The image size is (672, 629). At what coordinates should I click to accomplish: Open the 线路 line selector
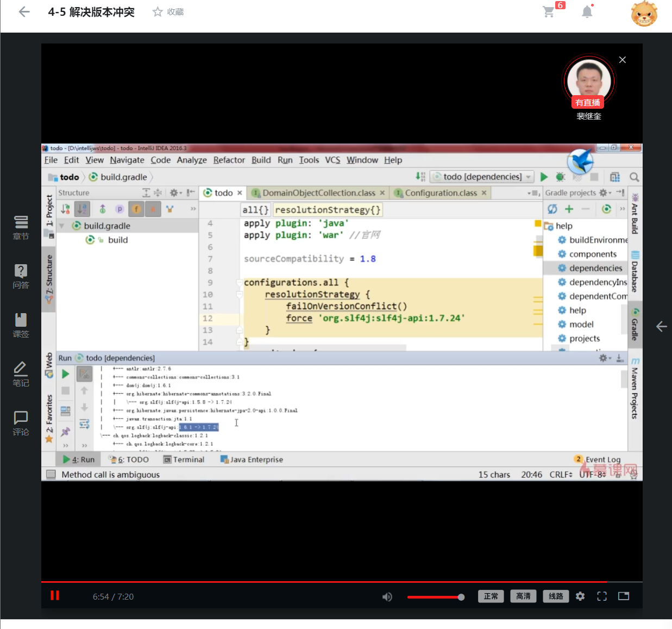pos(556,596)
